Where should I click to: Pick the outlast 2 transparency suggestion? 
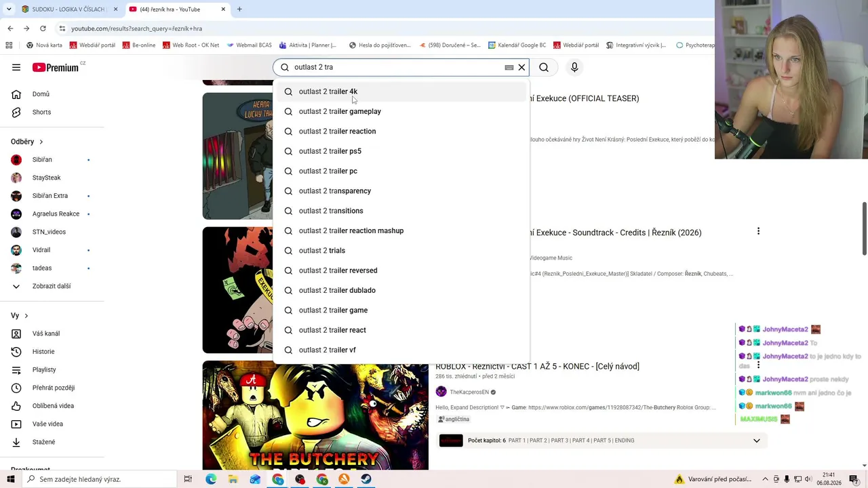tap(401, 191)
